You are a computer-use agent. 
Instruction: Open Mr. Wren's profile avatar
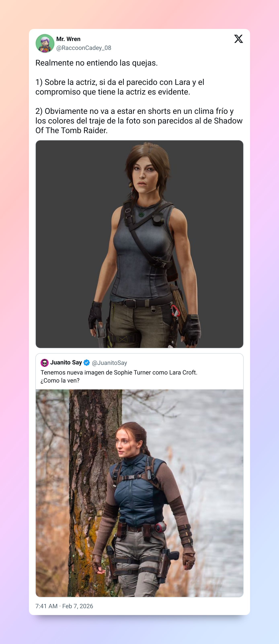[x=45, y=43]
